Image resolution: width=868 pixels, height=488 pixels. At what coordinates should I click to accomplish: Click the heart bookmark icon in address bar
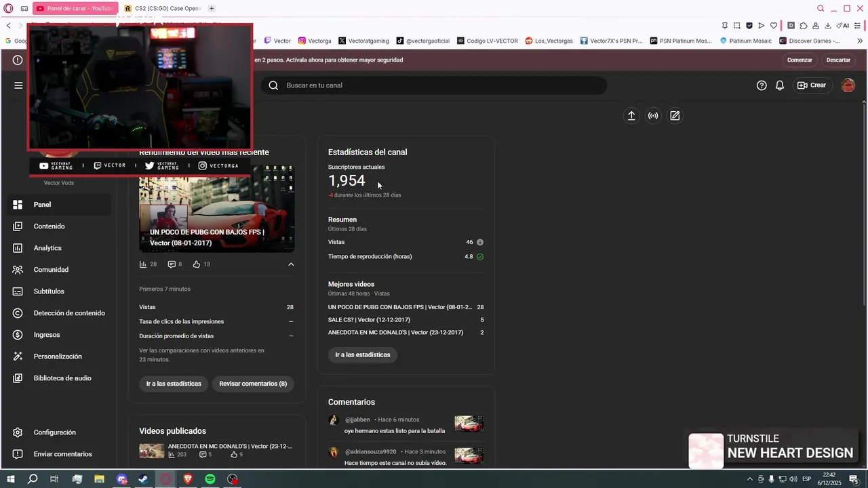(x=774, y=26)
